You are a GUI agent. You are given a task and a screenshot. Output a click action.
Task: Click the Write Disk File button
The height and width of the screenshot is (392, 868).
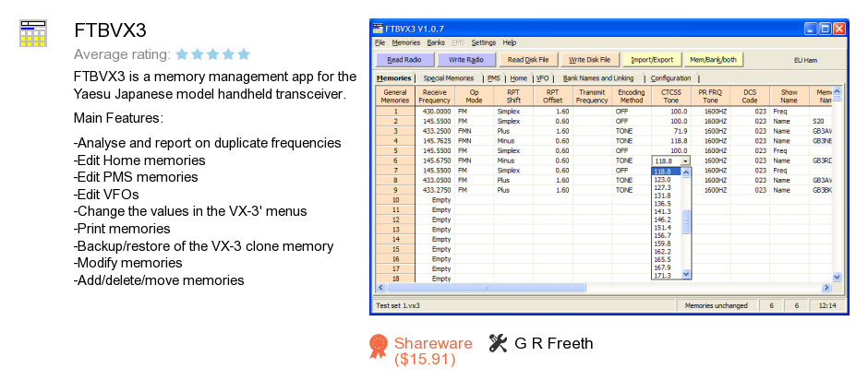[589, 60]
